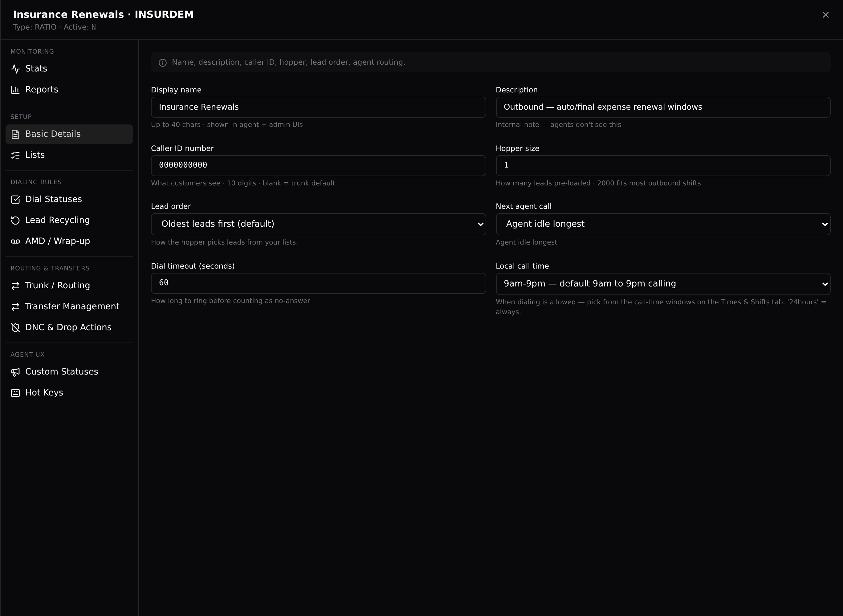Click the Reports bar chart icon
843x616 pixels.
click(15, 90)
